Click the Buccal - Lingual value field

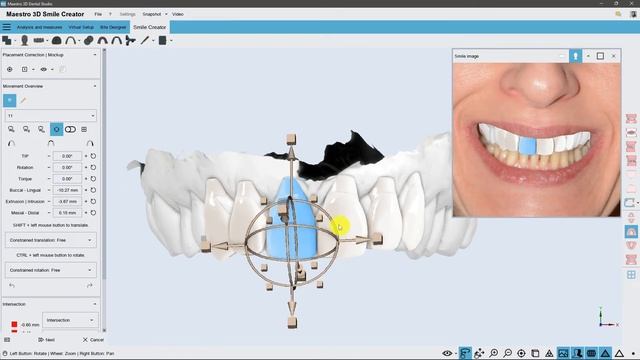coord(67,190)
